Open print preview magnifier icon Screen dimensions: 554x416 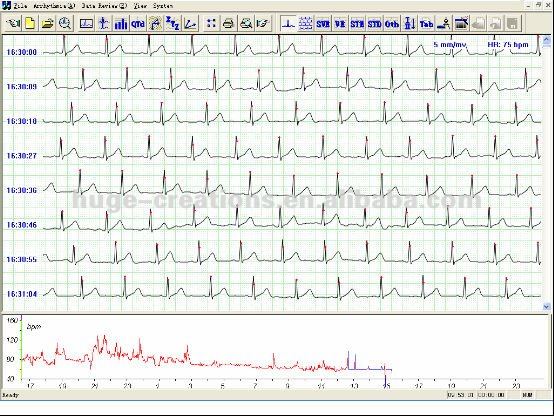point(246,23)
